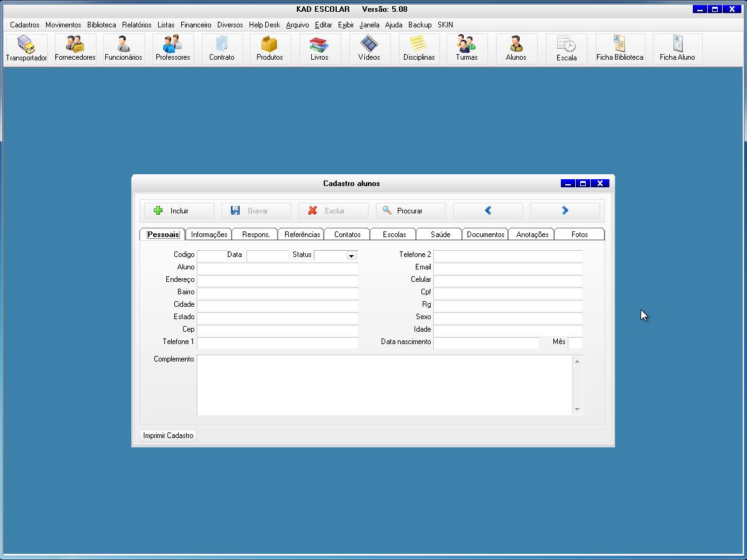Viewport: 747px width, 560px height.
Task: Click the Gravar save button
Action: 256,210
